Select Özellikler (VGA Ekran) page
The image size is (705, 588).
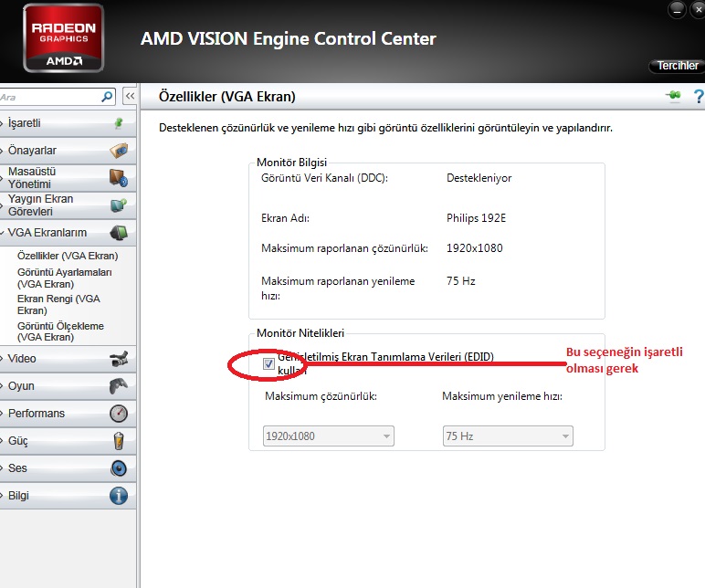click(68, 256)
